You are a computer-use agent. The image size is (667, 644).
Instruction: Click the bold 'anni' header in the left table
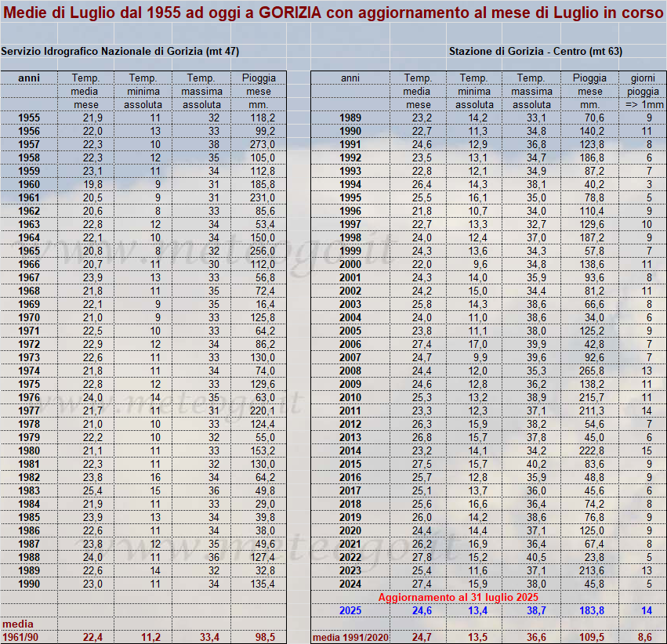29,78
